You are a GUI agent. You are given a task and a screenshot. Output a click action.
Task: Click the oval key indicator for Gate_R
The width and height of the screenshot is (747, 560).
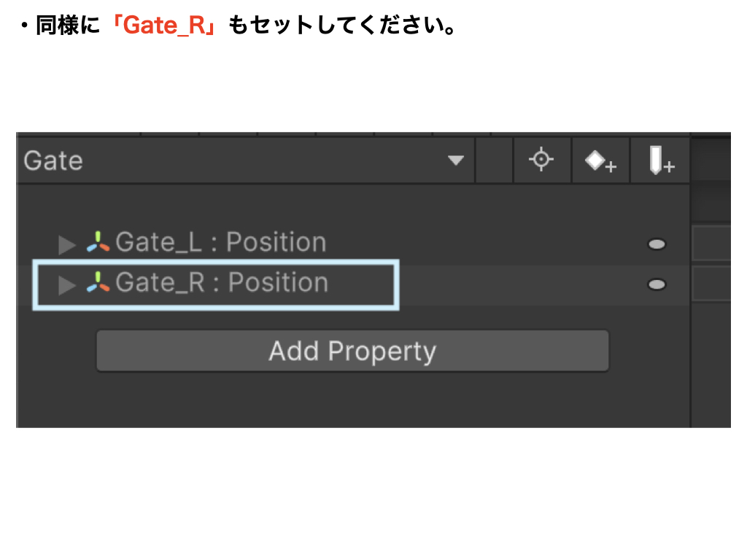[657, 284]
